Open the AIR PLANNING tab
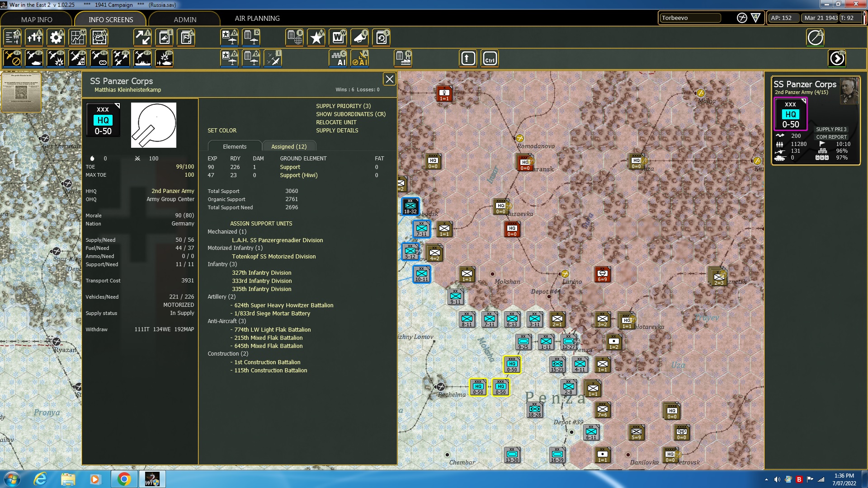 tap(257, 19)
